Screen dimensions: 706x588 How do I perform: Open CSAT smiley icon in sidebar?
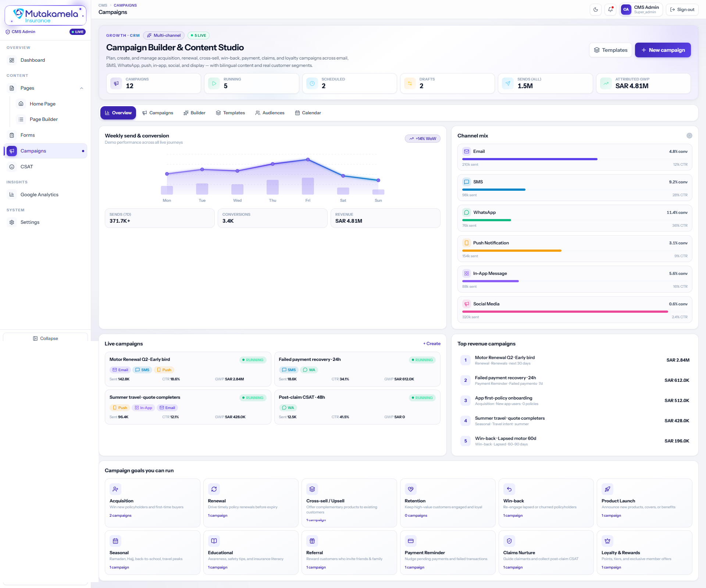tap(12, 167)
